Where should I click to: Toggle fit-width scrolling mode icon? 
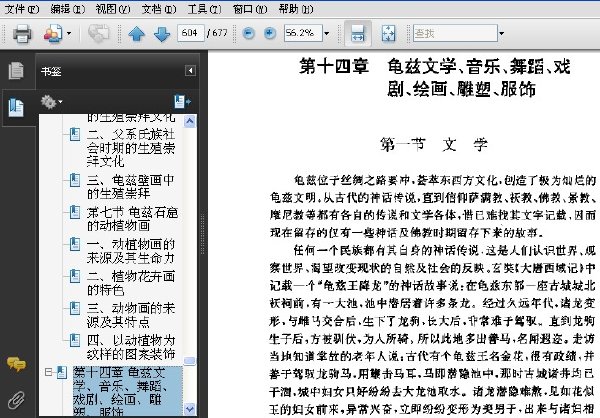click(x=357, y=33)
